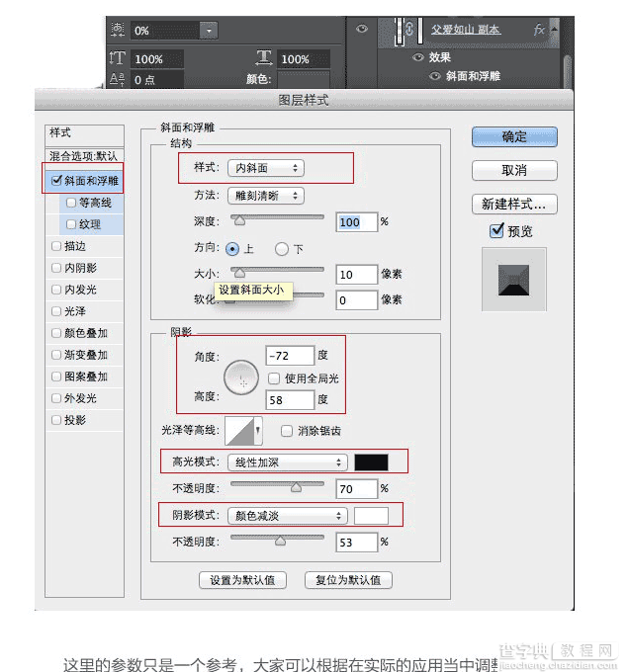The image size is (630, 672).
Task: Click the style preview thumbnail
Action: pyautogui.click(x=513, y=280)
